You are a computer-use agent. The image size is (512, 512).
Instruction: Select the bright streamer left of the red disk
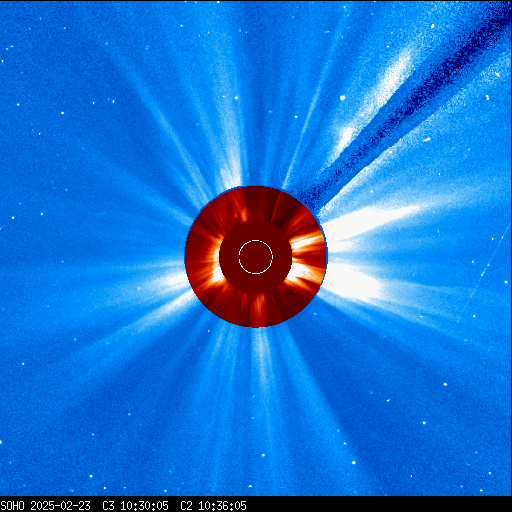(167, 280)
